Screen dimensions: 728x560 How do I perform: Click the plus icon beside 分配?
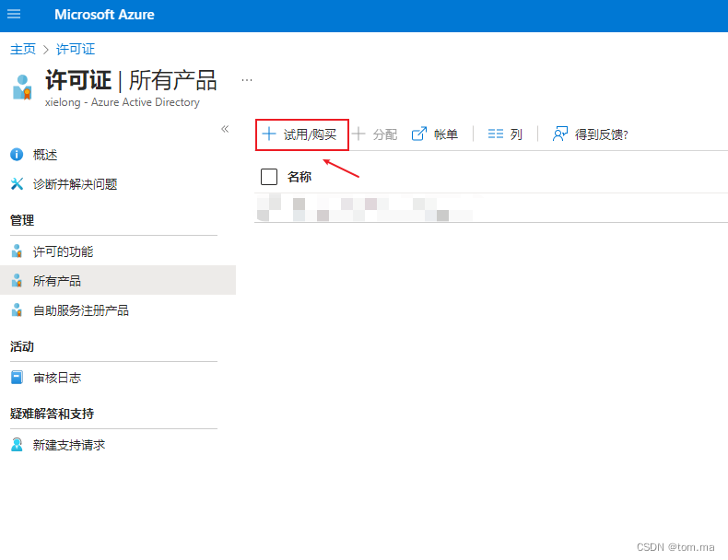click(358, 134)
